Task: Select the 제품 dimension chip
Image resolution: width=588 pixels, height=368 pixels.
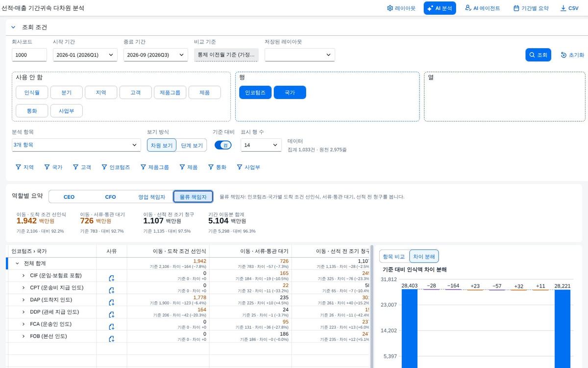Action: click(x=204, y=92)
